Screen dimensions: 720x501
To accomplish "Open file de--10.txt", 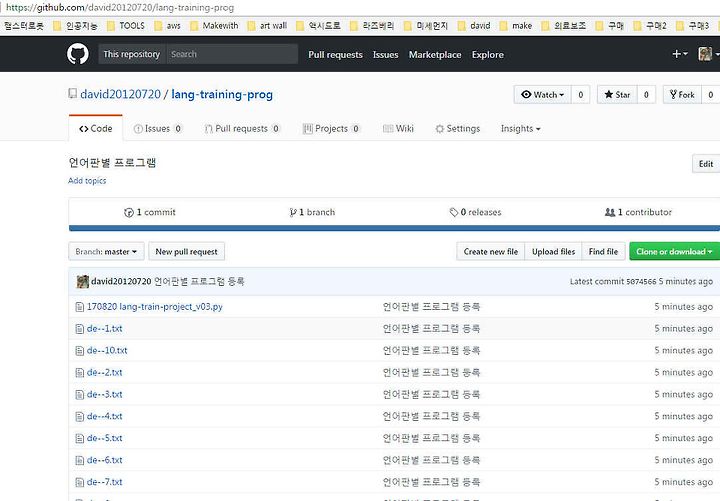I will pos(107,351).
